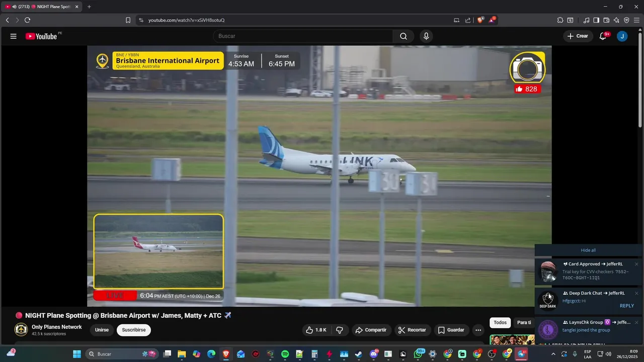Subscribe with Suscribirse button
The width and height of the screenshot is (644, 362).
pyautogui.click(x=134, y=330)
